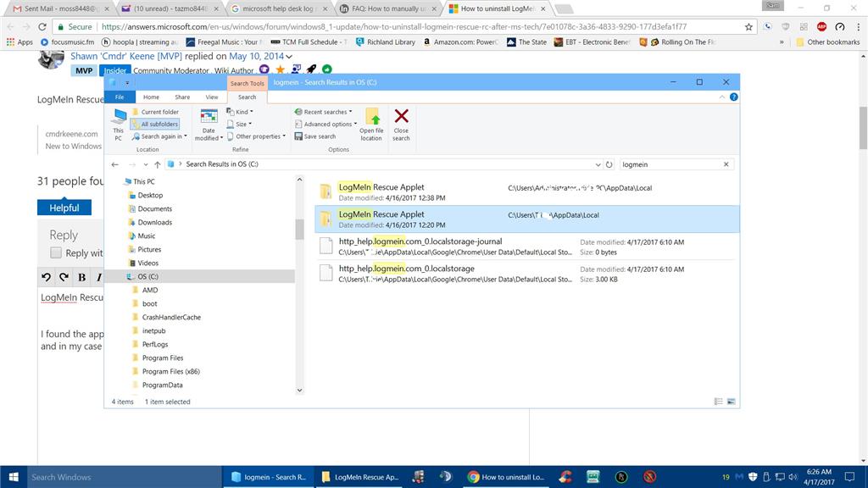Tick the Reply with quote checkbox
This screenshot has height=488, width=868.
pos(56,252)
